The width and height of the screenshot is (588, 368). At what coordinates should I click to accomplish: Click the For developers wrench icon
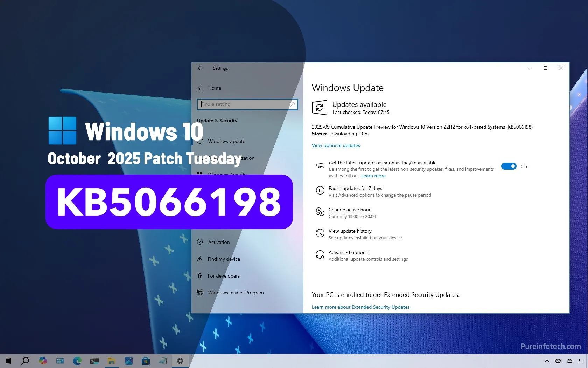[x=200, y=276]
